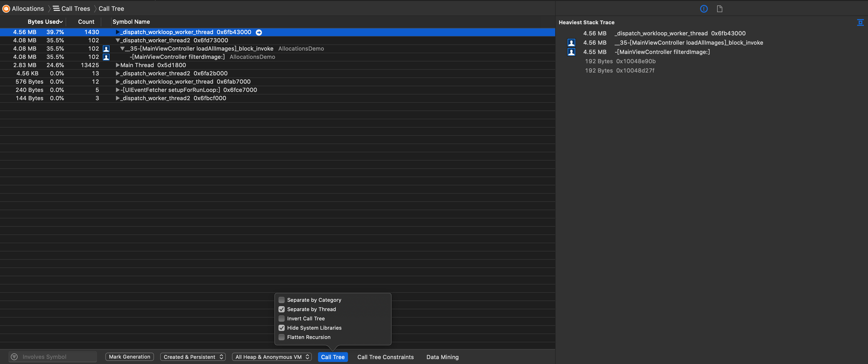Screen dimensions: 868x364
Task: Click the user code icon next to loadAllImages row
Action: 106,49
